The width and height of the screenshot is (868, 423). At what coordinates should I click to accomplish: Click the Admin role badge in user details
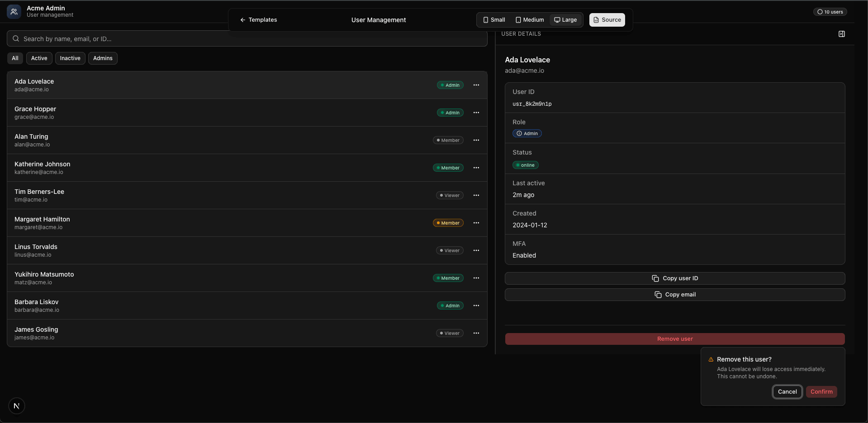tap(527, 133)
